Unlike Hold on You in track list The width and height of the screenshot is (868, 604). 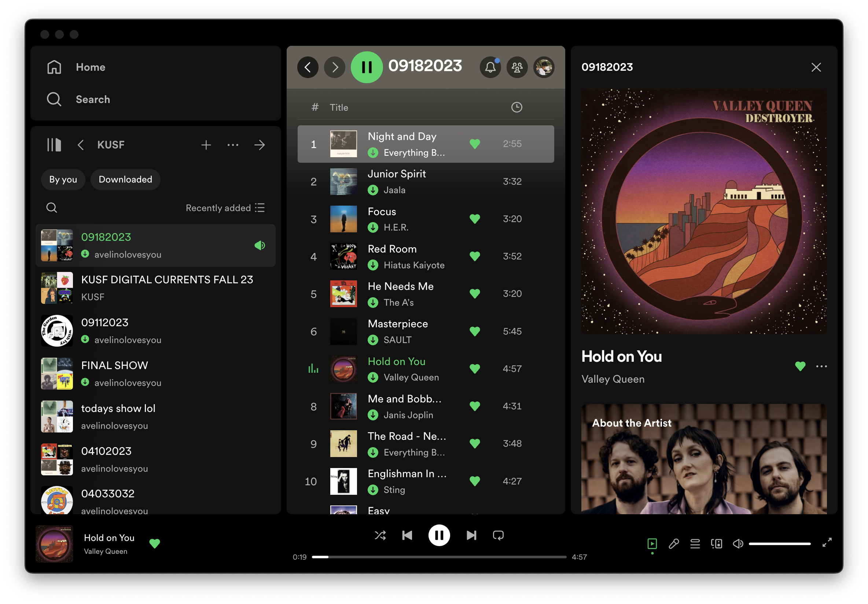[475, 369]
